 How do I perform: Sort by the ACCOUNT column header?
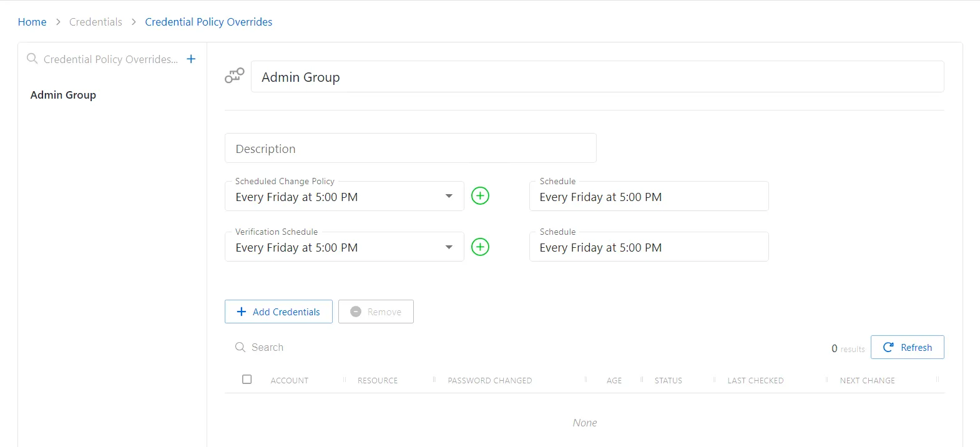(290, 380)
